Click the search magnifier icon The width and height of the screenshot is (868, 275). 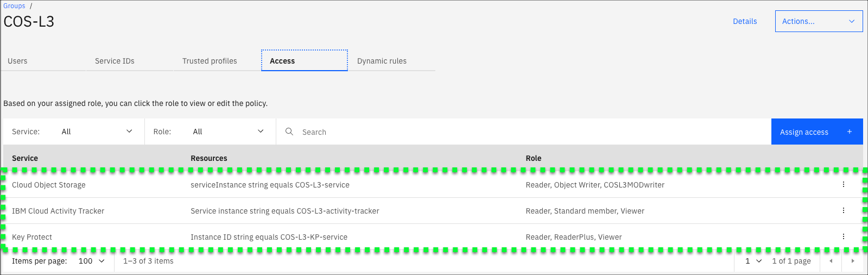click(x=289, y=132)
